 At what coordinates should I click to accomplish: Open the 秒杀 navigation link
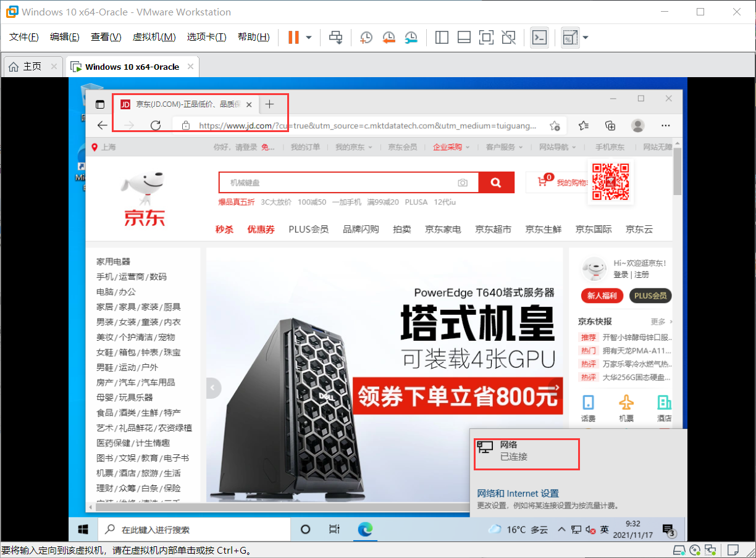[224, 229]
